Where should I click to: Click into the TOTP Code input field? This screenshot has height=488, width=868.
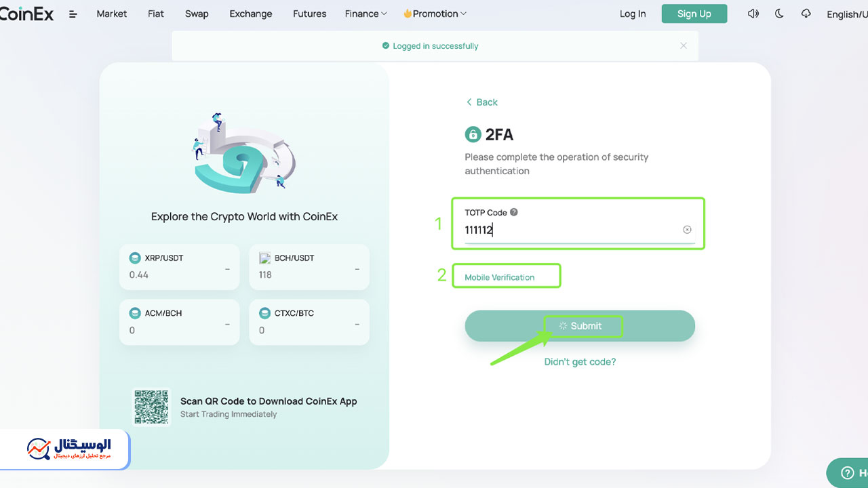click(x=580, y=230)
